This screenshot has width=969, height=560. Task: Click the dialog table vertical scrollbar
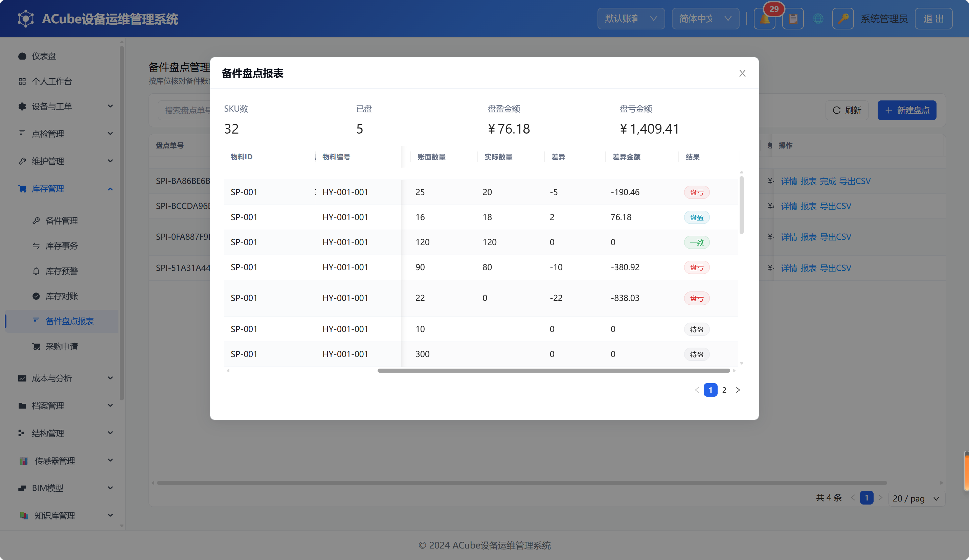click(x=741, y=205)
